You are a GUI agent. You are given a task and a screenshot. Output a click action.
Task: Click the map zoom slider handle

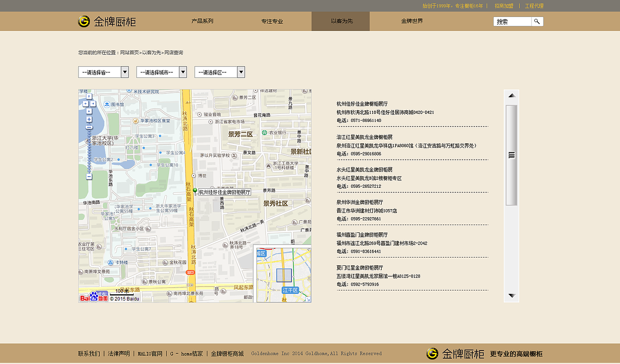89,127
